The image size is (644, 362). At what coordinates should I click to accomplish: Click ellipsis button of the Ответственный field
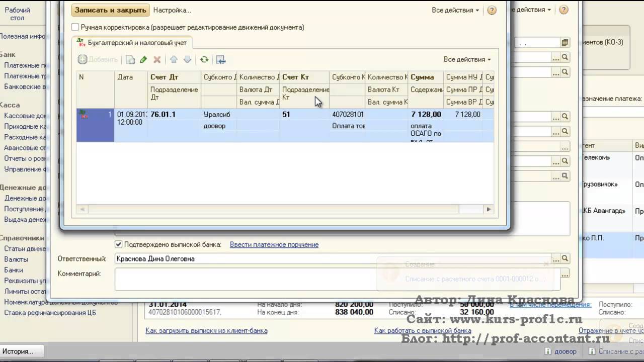555,258
